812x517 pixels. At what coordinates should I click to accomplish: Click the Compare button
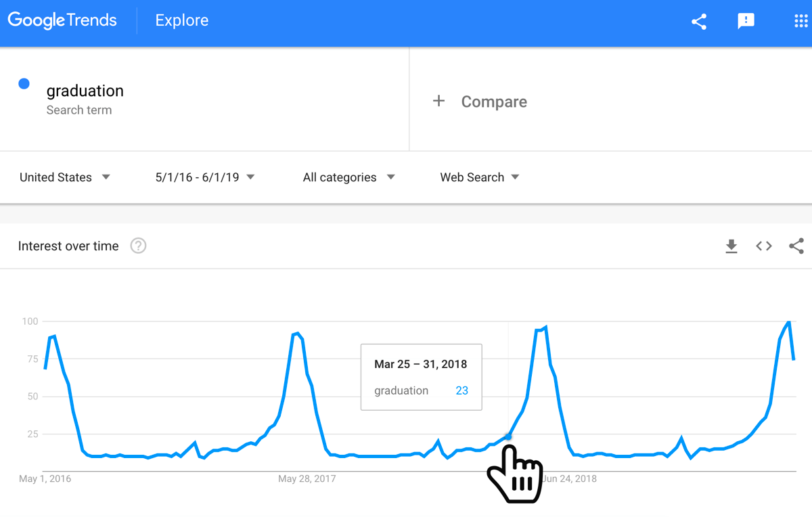pyautogui.click(x=480, y=102)
